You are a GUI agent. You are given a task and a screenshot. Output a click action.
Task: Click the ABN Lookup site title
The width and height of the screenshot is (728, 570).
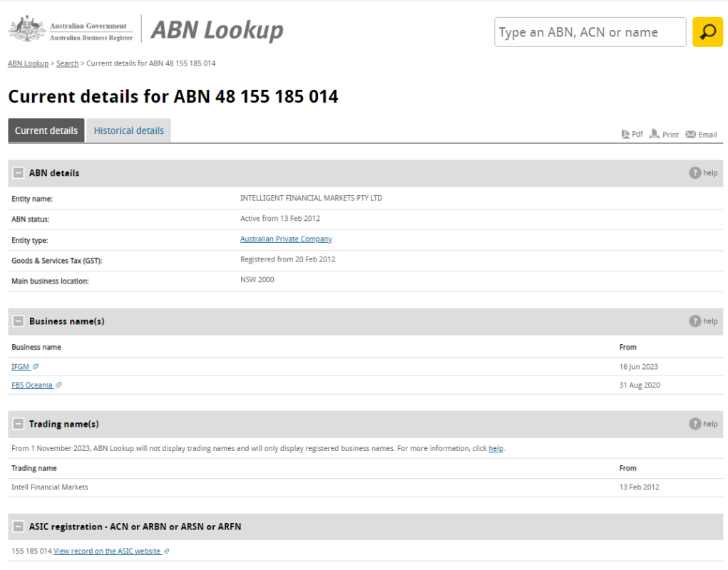click(x=217, y=31)
